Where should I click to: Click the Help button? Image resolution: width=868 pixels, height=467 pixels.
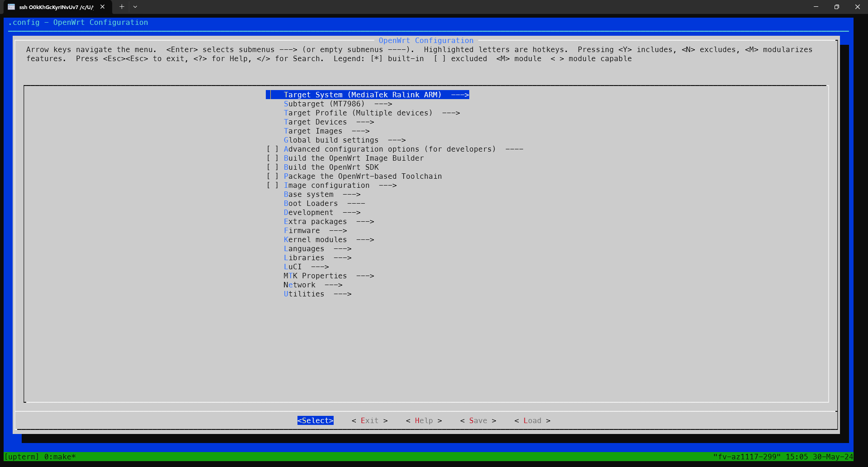tap(424, 420)
